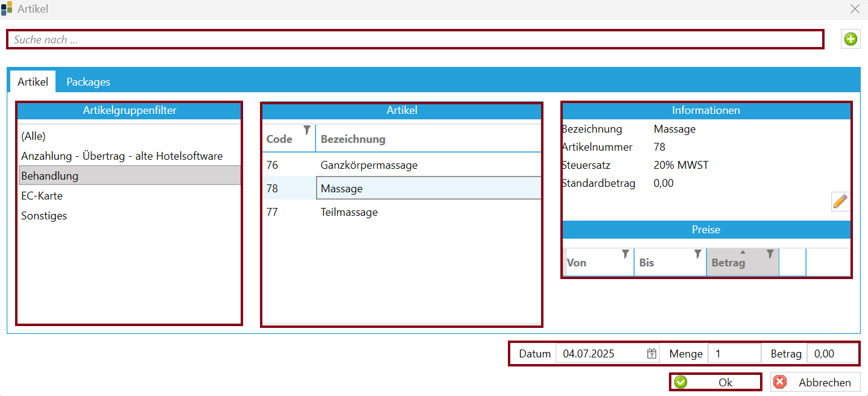This screenshot has width=868, height=396.
Task: Switch to the Packages tab
Action: point(88,82)
